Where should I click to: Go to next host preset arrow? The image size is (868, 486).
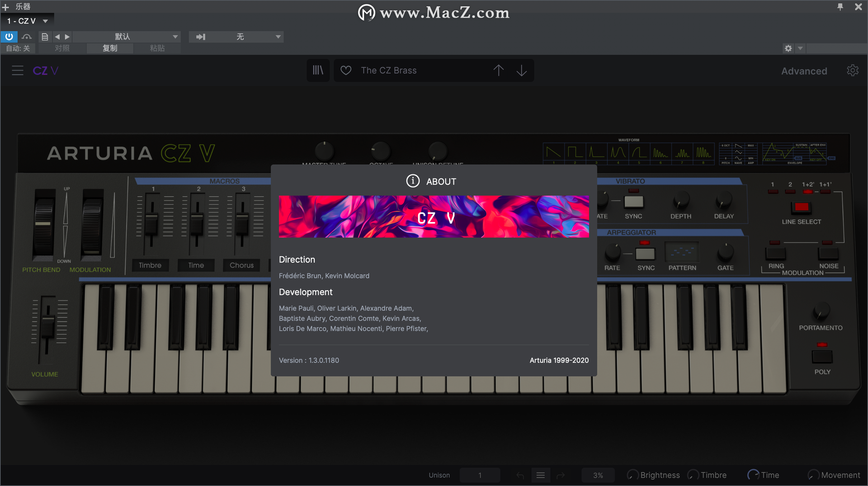click(x=67, y=37)
